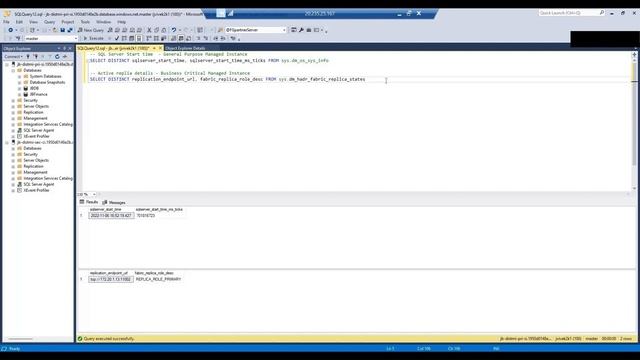
Task: Expand the JBFinance database node
Action: pyautogui.click(x=19, y=94)
